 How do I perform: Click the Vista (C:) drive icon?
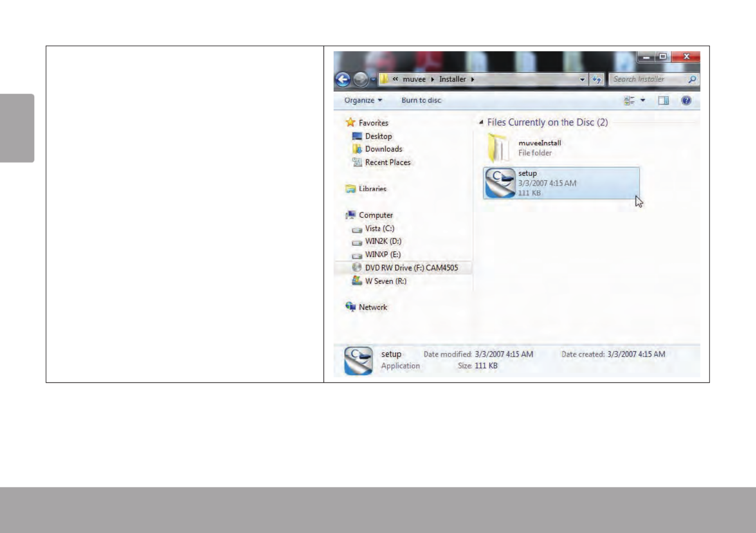(x=357, y=230)
